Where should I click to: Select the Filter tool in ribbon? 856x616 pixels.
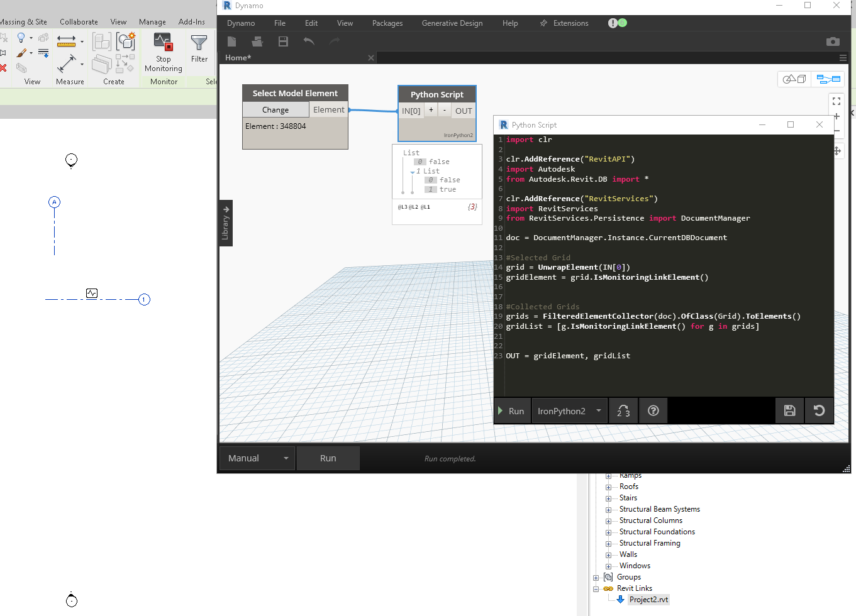199,43
